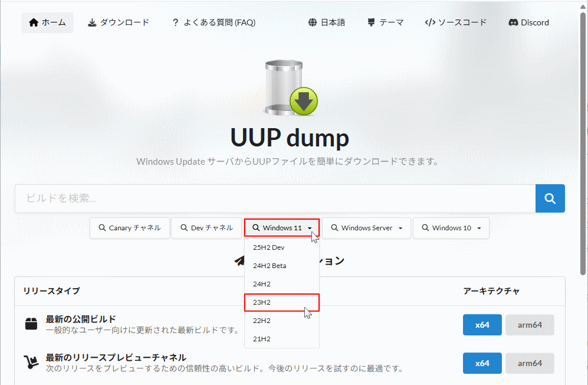Click the hand truck icon beside リリースプレビューチャネル

[31, 362]
